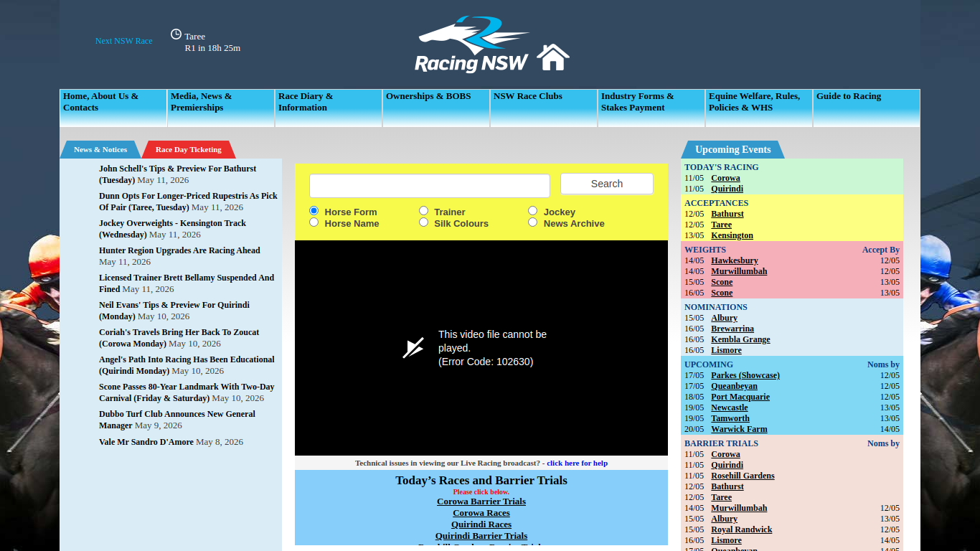Select the Jockey radio button
The height and width of the screenshot is (551, 980).
point(533,211)
